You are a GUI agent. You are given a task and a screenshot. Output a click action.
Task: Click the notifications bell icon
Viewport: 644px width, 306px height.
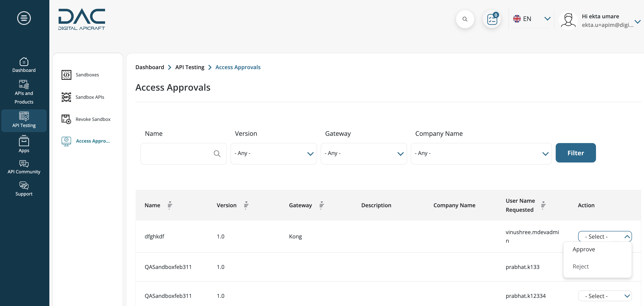[491, 19]
